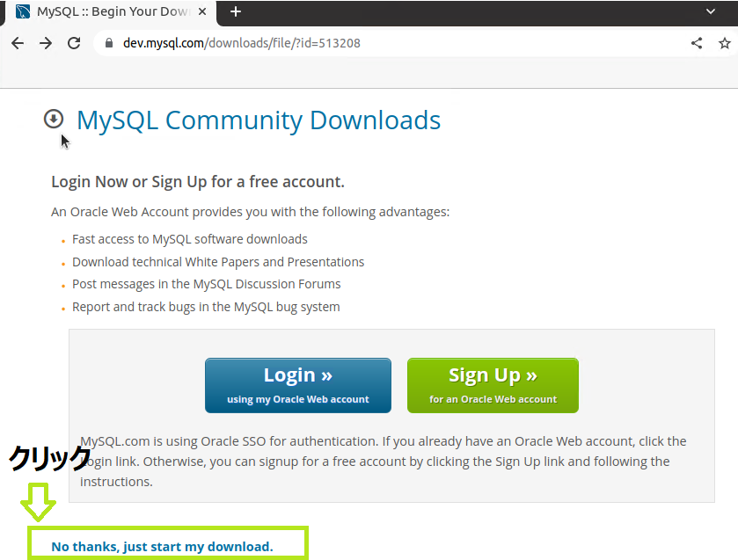Click the share icon next to the star
Viewport: 738px width, 560px height.
[697, 42]
